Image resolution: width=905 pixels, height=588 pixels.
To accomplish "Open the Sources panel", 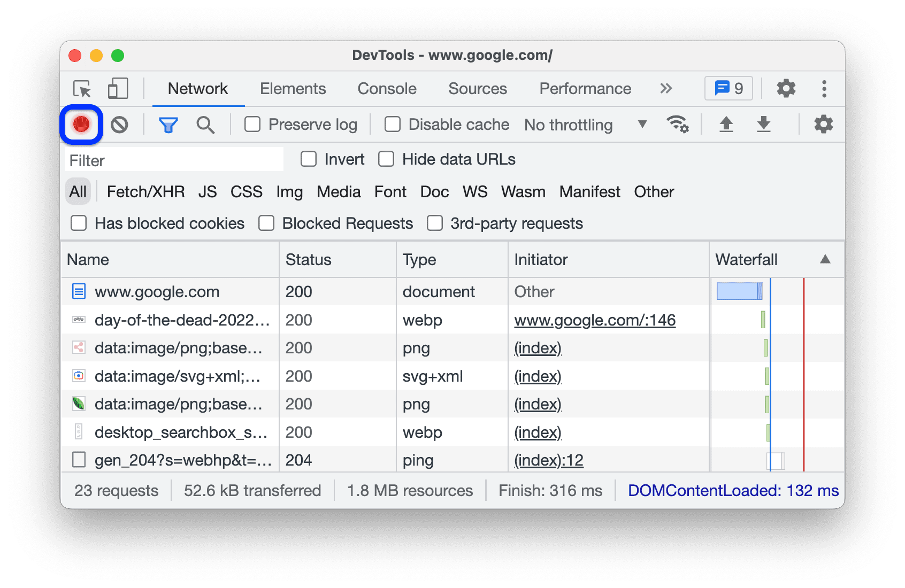I will click(x=477, y=89).
